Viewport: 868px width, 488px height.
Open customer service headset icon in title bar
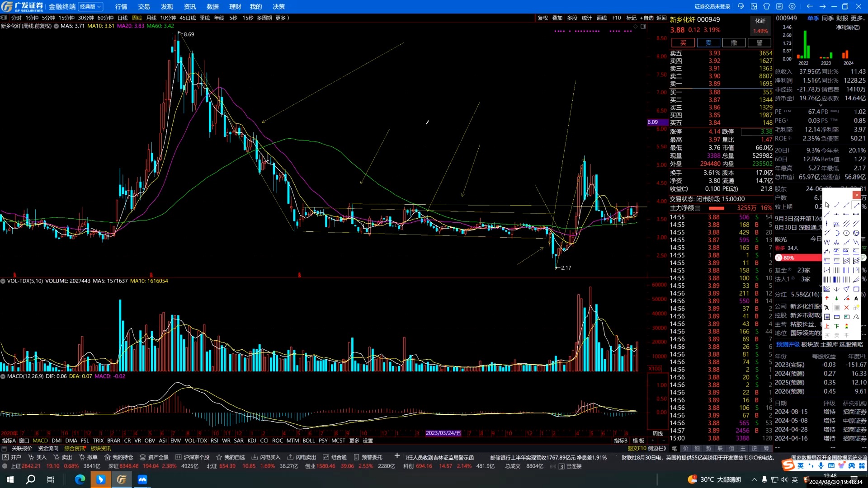tap(741, 6)
